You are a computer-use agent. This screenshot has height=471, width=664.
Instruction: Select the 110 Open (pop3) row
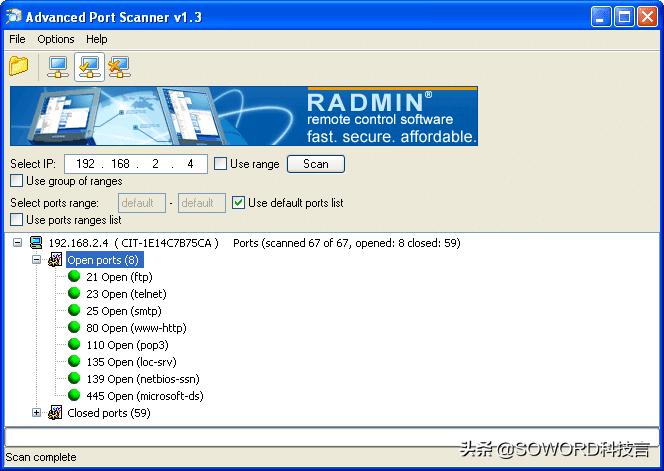pos(127,345)
